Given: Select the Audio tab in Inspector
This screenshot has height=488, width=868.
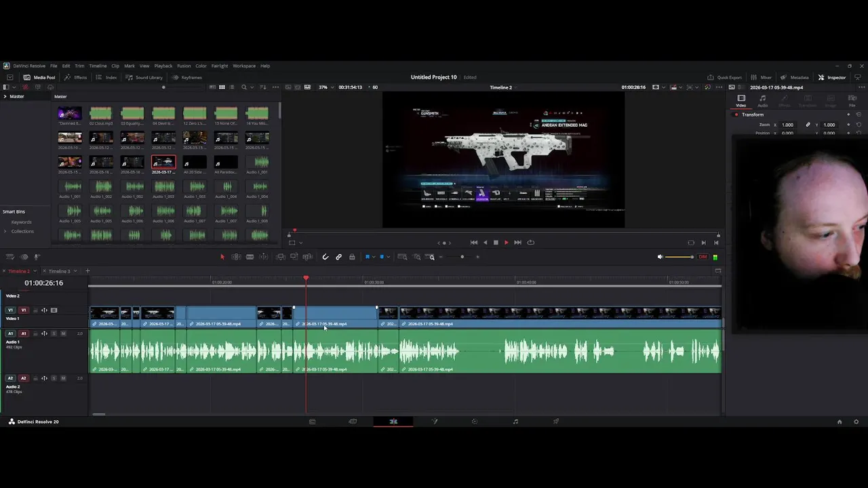Looking at the screenshot, I should (762, 101).
